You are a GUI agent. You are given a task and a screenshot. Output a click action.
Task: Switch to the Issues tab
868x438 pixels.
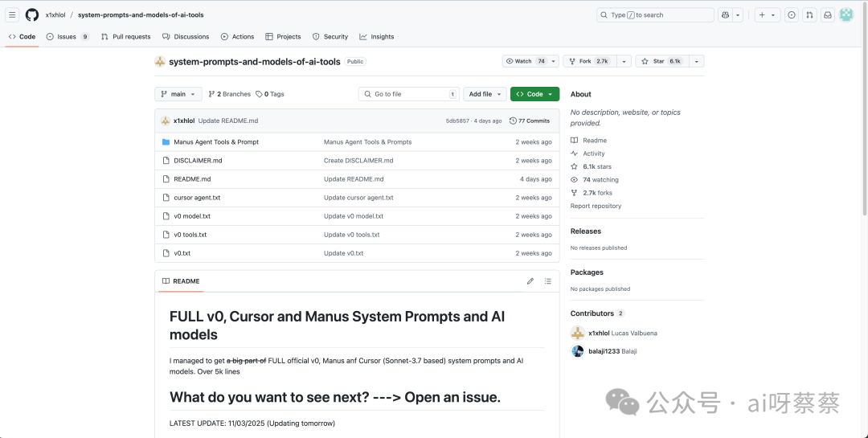[x=68, y=37]
